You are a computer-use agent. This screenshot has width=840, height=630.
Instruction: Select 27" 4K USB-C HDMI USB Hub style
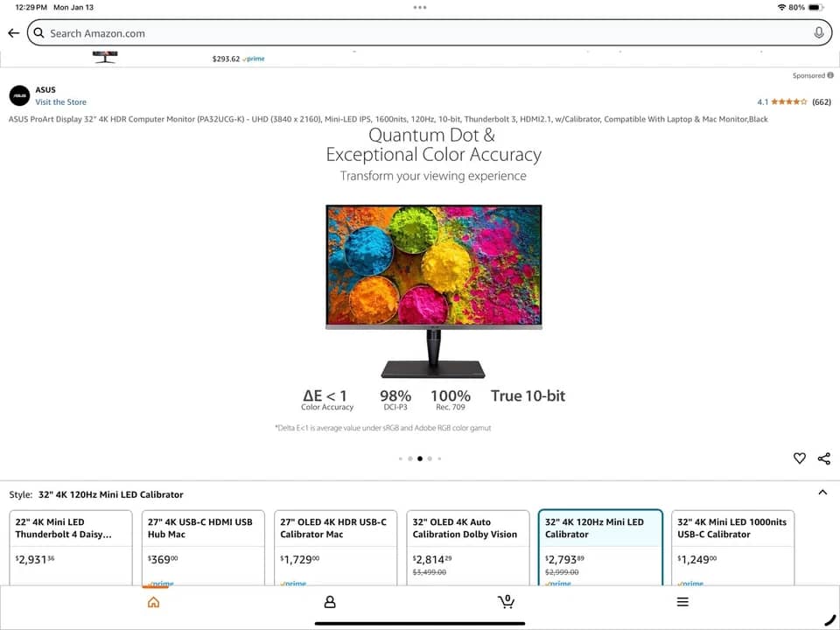pyautogui.click(x=203, y=548)
